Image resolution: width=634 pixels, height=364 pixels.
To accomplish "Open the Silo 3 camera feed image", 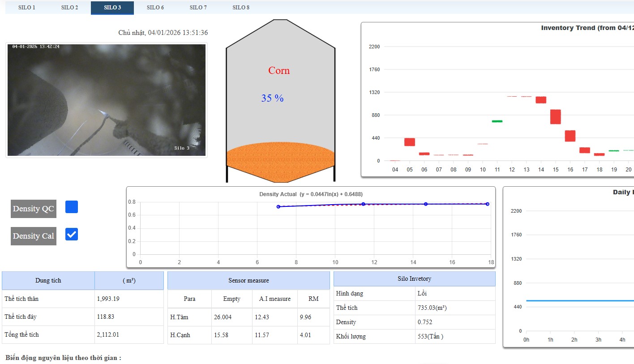I will pyautogui.click(x=107, y=100).
